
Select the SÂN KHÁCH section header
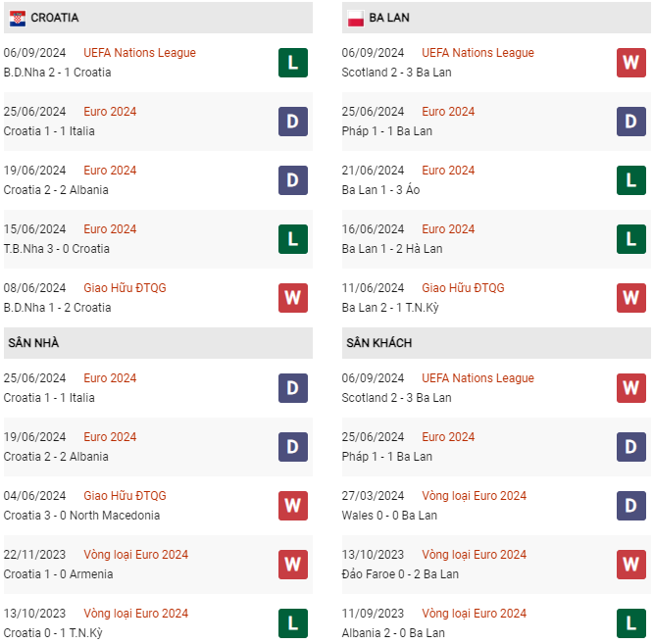point(496,343)
